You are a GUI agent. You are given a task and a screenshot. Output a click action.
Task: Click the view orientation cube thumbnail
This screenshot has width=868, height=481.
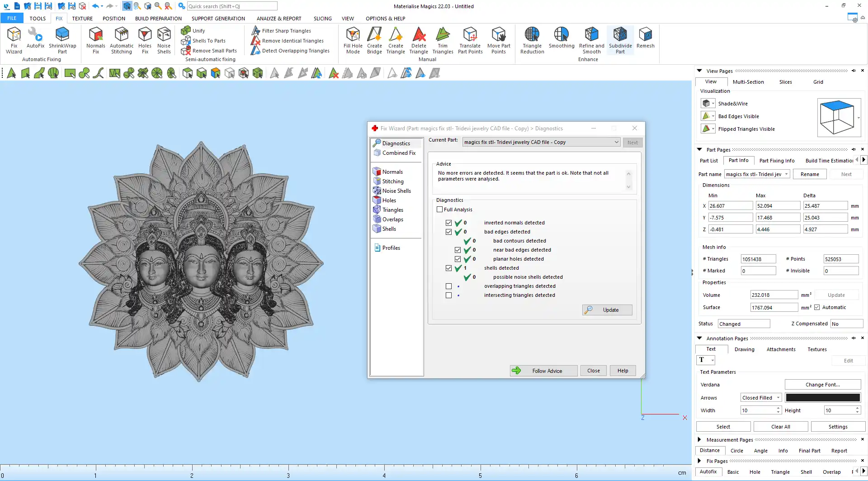click(x=837, y=118)
